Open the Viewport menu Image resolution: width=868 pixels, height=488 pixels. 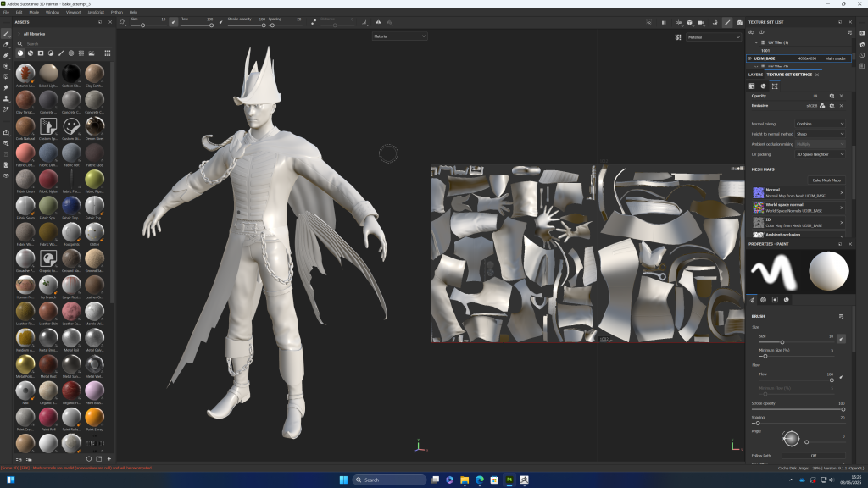(x=74, y=13)
